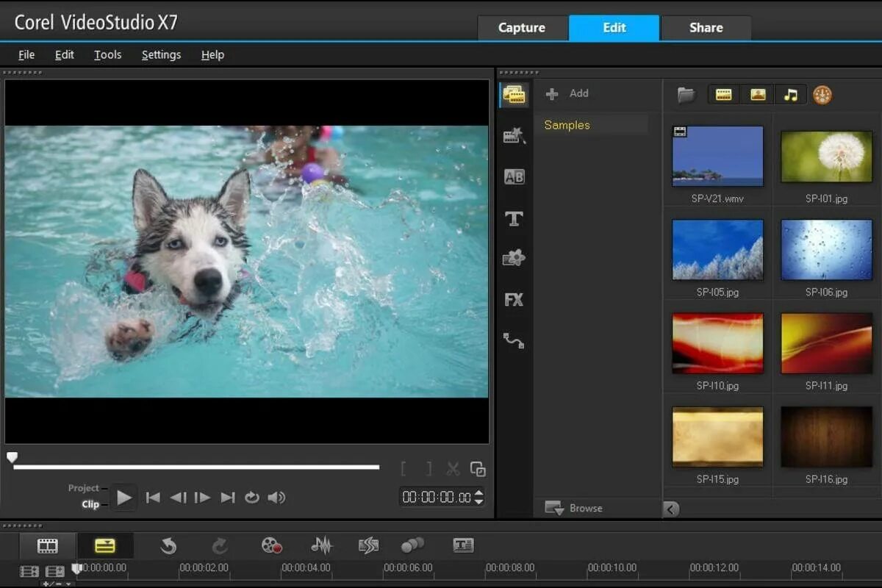Select the SP-V21.wmv video thumbnail
Viewport: 882px width, 588px height.
coord(717,156)
